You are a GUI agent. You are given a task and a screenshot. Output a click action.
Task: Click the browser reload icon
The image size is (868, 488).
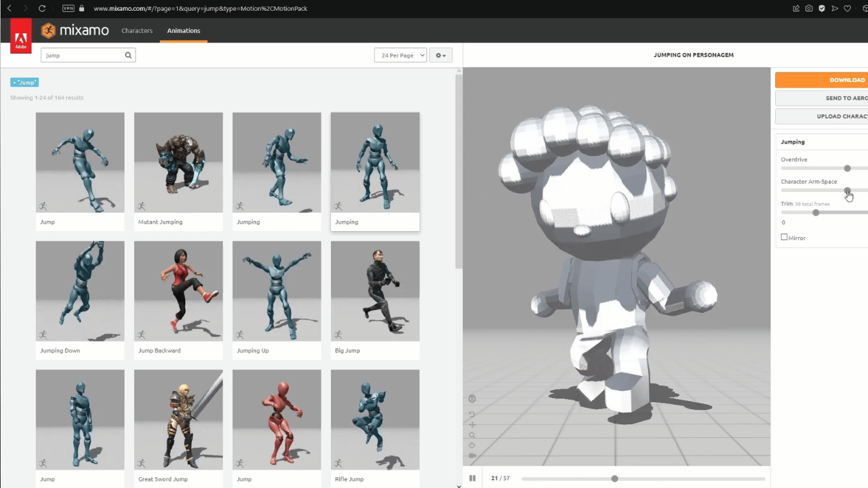click(42, 8)
